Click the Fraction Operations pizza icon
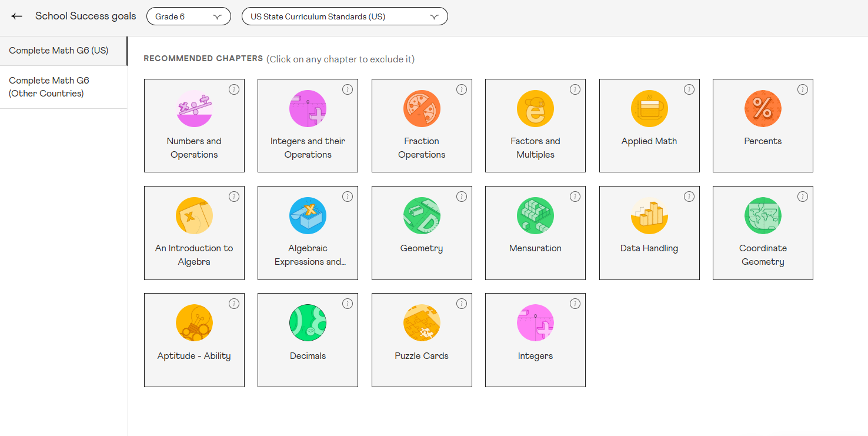This screenshot has height=436, width=868. [422, 108]
